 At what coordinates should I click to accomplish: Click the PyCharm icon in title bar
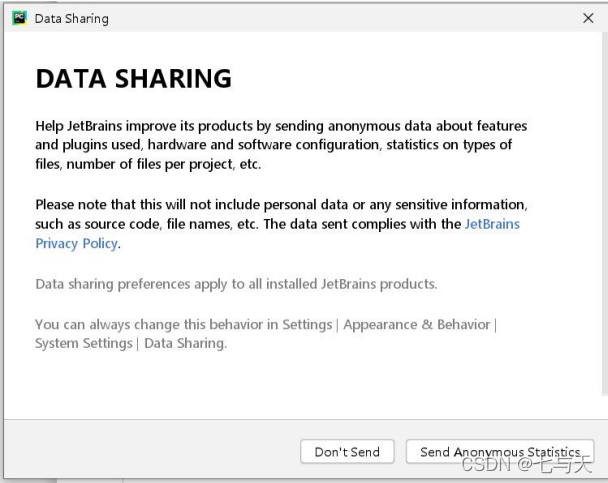[19, 18]
